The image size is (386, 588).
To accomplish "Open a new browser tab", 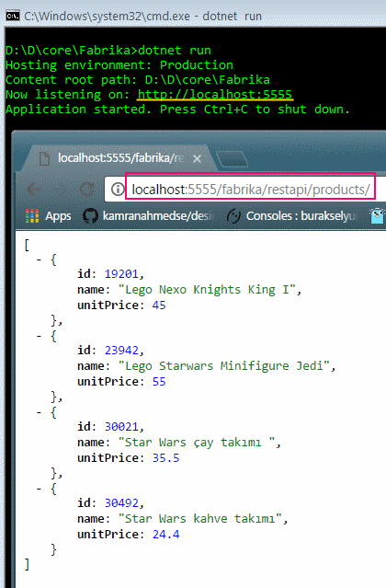I will (x=233, y=159).
